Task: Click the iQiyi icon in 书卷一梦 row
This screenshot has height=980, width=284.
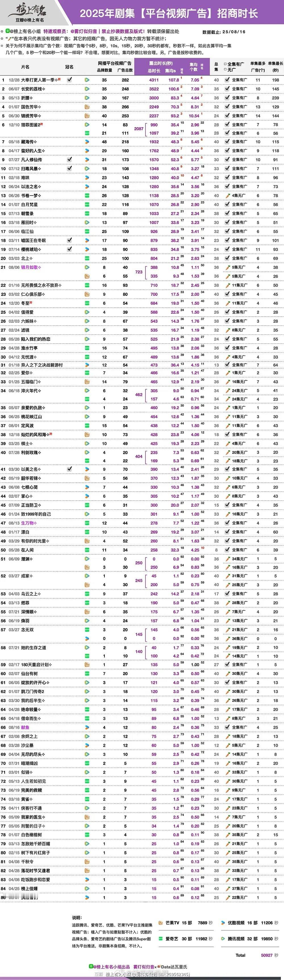Action: click(87, 195)
